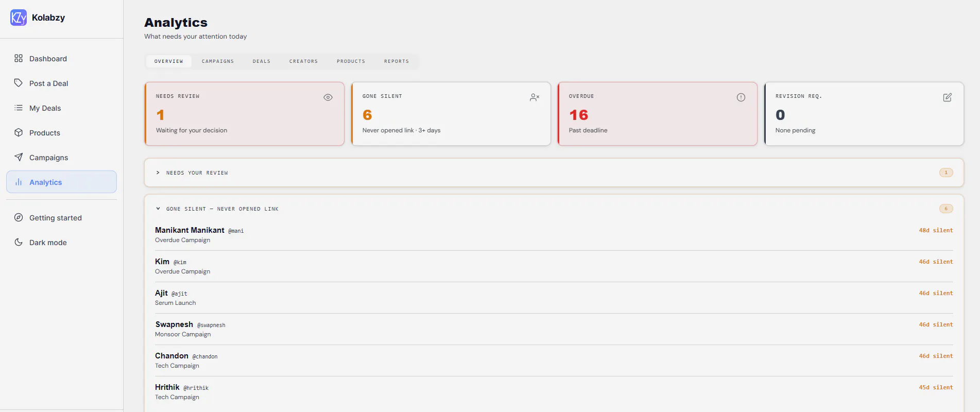
Task: Open the Products section
Action: click(x=61, y=133)
